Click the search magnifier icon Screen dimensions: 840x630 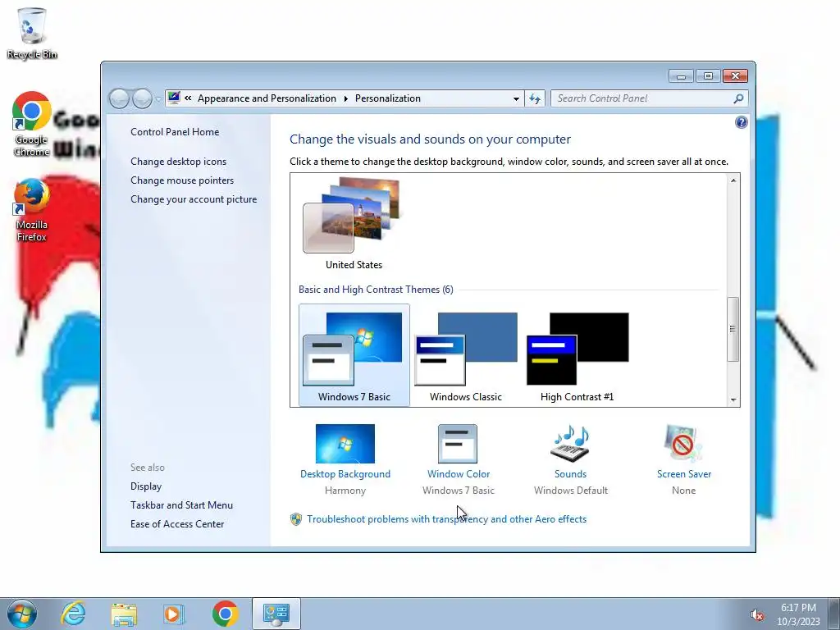click(738, 98)
